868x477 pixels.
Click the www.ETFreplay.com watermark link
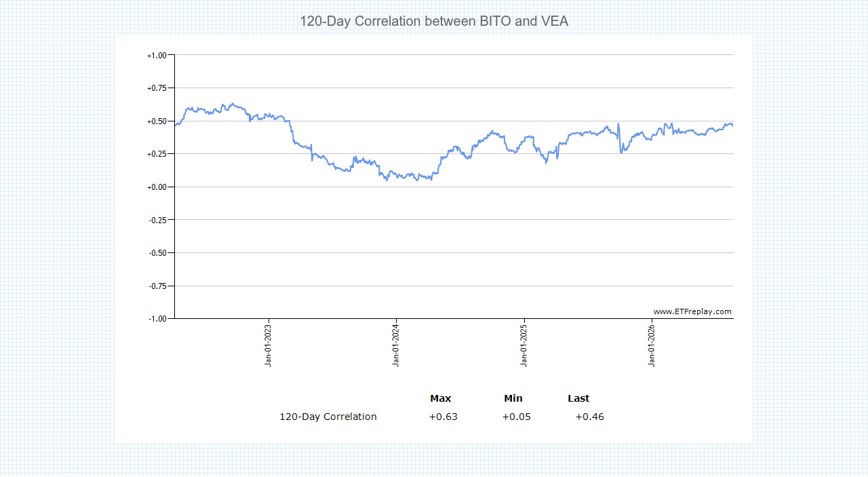click(x=692, y=312)
